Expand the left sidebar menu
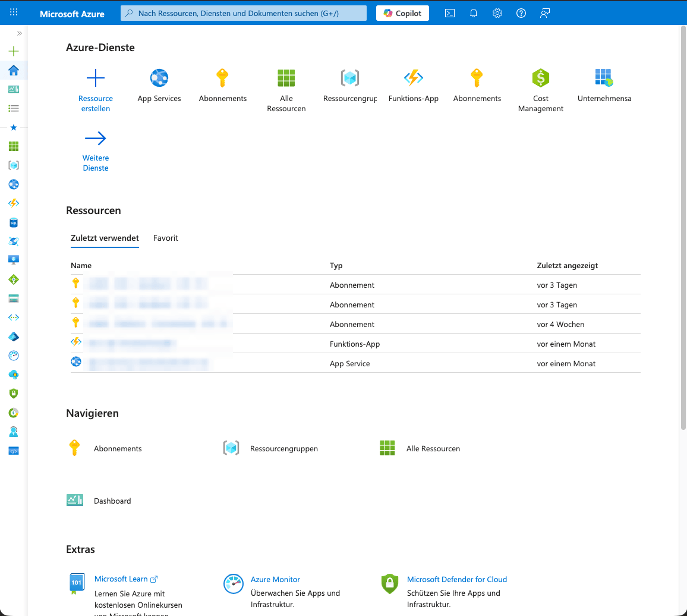 19,33
